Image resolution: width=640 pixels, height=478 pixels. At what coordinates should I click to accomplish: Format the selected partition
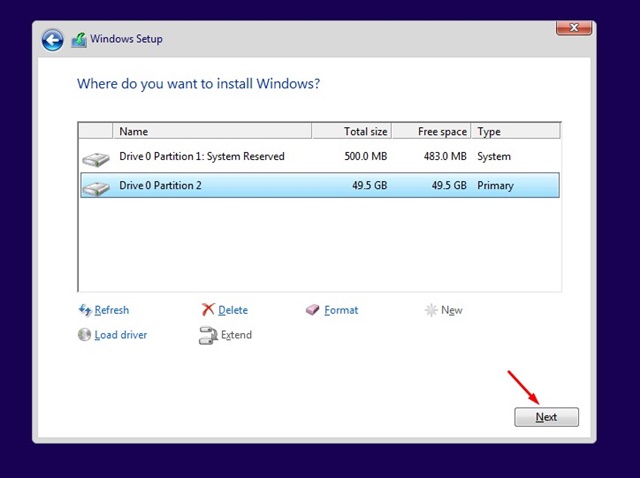(341, 310)
